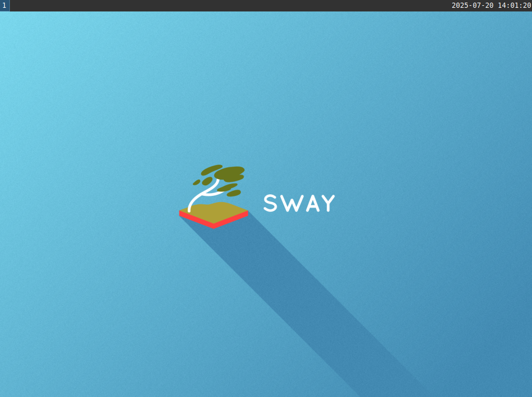The width and height of the screenshot is (532, 397).
Task: Switch to workspace 1 in swaybar
Action: [x=4, y=5]
